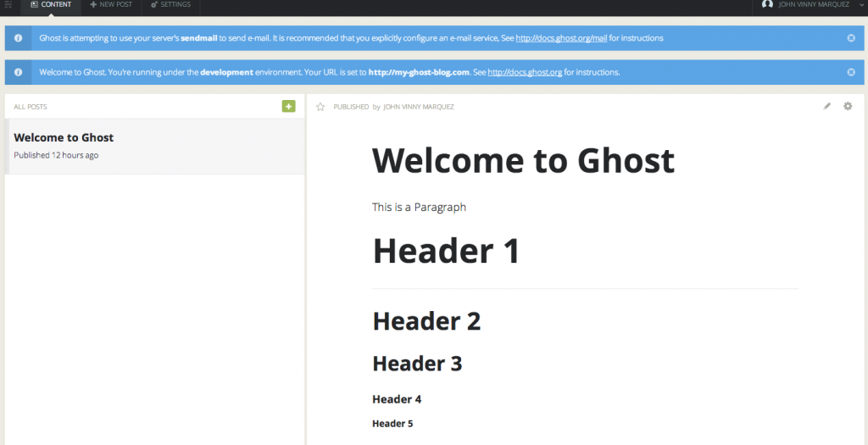Open the docs.ghost.org/mail link
Image resolution: width=868 pixels, height=445 pixels.
click(561, 38)
